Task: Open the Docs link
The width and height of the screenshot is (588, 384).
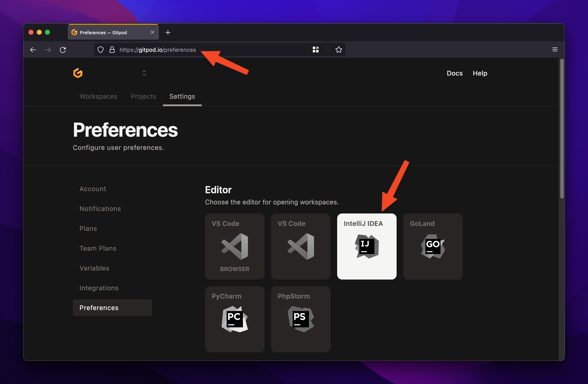Action: coord(455,73)
